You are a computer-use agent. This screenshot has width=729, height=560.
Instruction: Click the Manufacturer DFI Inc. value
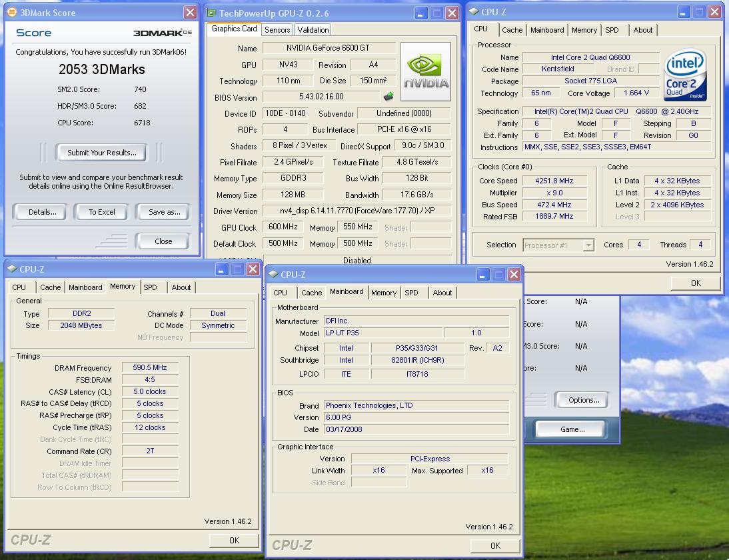(416, 321)
